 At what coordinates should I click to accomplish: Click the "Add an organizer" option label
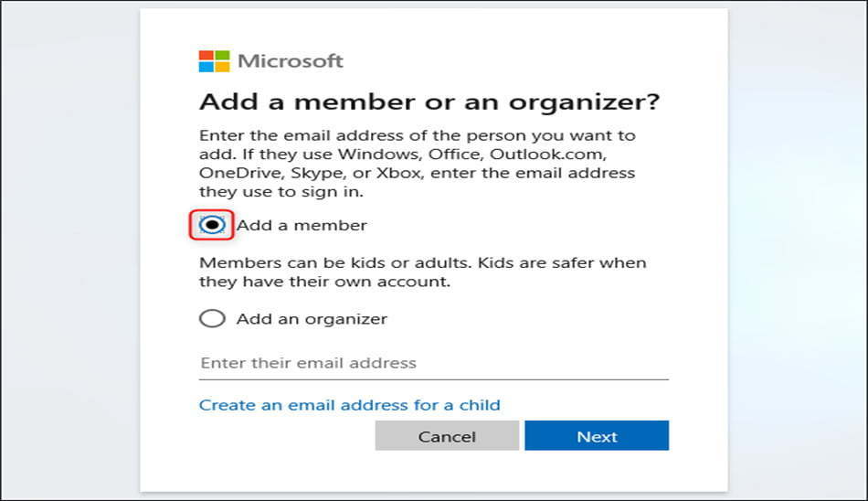(312, 319)
